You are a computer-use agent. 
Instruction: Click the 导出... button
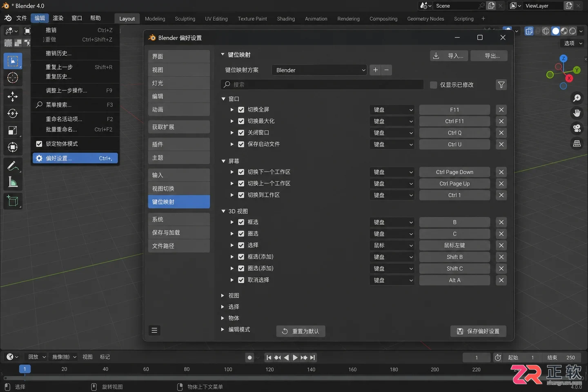(x=489, y=56)
